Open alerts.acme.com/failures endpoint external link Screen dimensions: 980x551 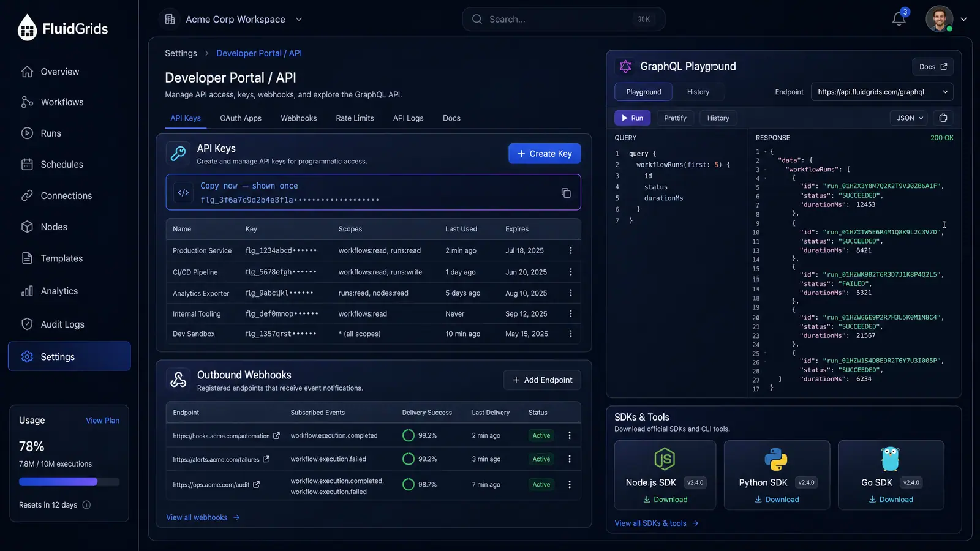[x=266, y=459]
